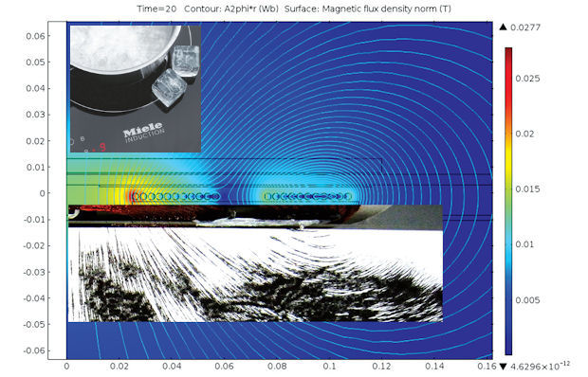This screenshot has height=377, width=588.
Task: Click the iron filings field pattern photo
Action: (x=255, y=276)
